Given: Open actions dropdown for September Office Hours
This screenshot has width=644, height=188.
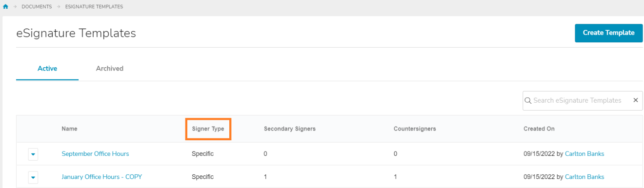Looking at the screenshot, I should pyautogui.click(x=33, y=154).
